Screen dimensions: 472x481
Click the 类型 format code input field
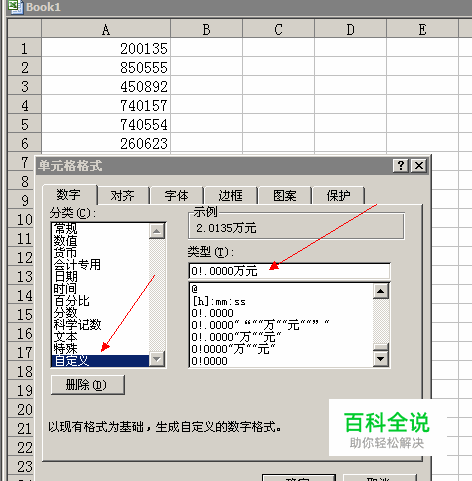289,271
